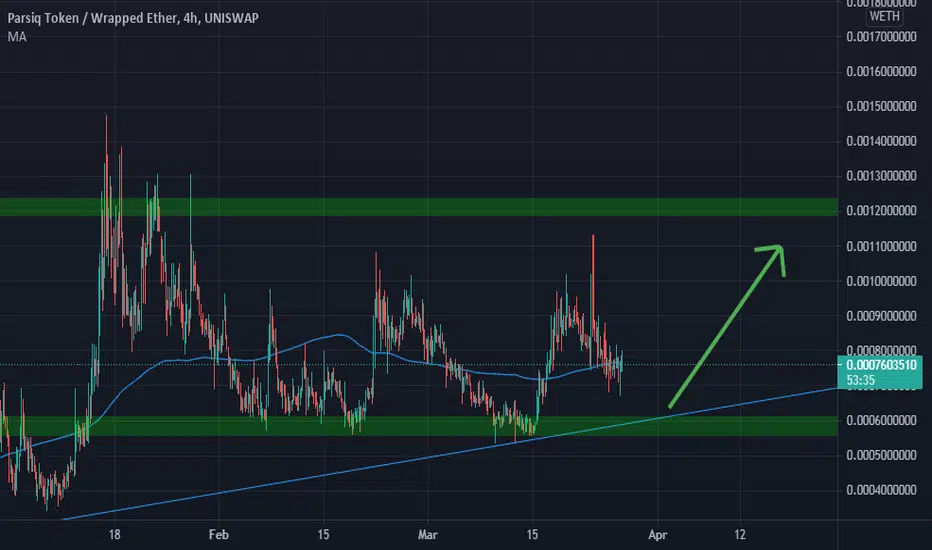Click the 0.0005000000 price axis label
Screen dimensions: 932x550
point(881,455)
